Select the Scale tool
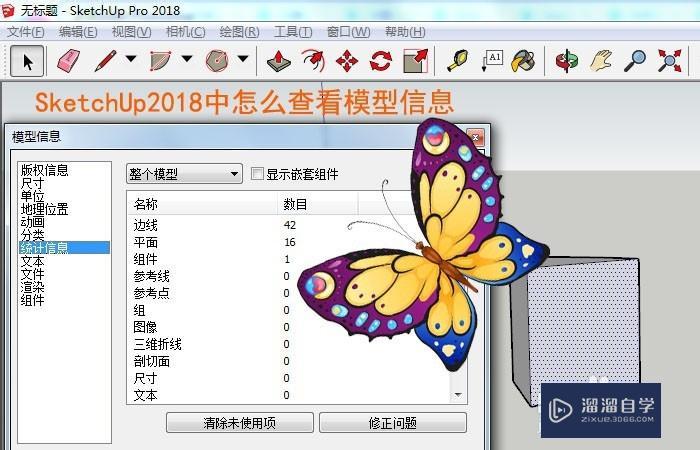700x450 pixels. click(416, 61)
